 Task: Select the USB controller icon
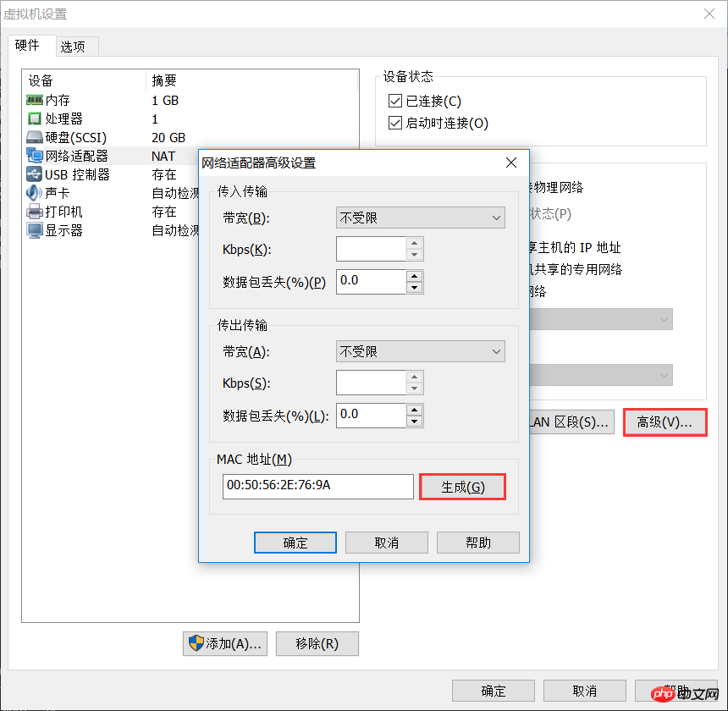(35, 174)
